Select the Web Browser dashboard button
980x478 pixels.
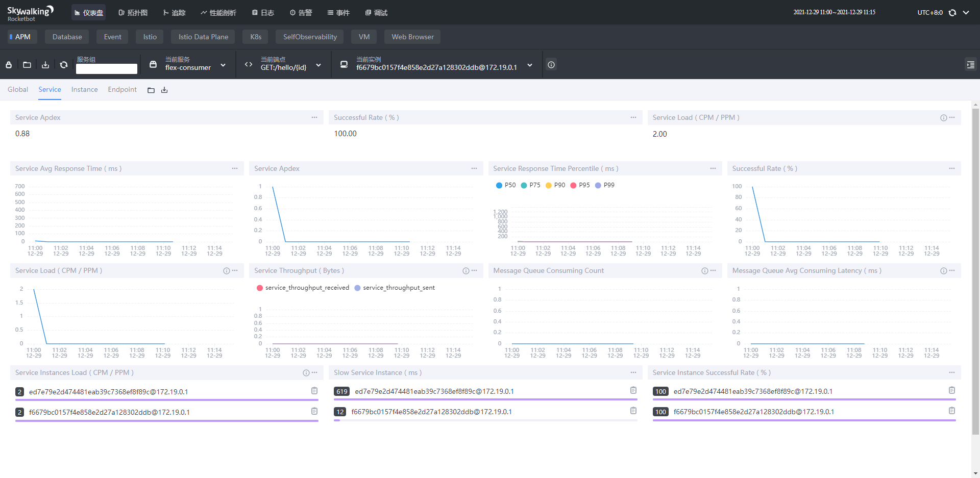412,37
